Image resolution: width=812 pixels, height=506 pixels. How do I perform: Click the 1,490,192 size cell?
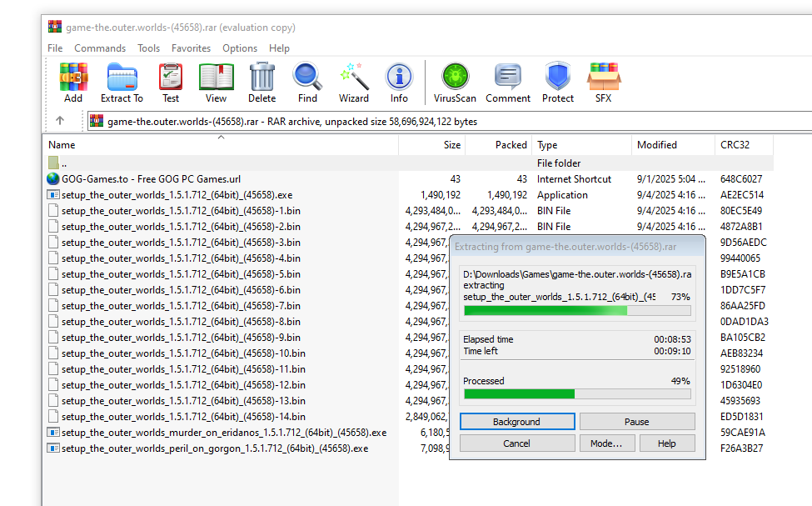(x=441, y=195)
